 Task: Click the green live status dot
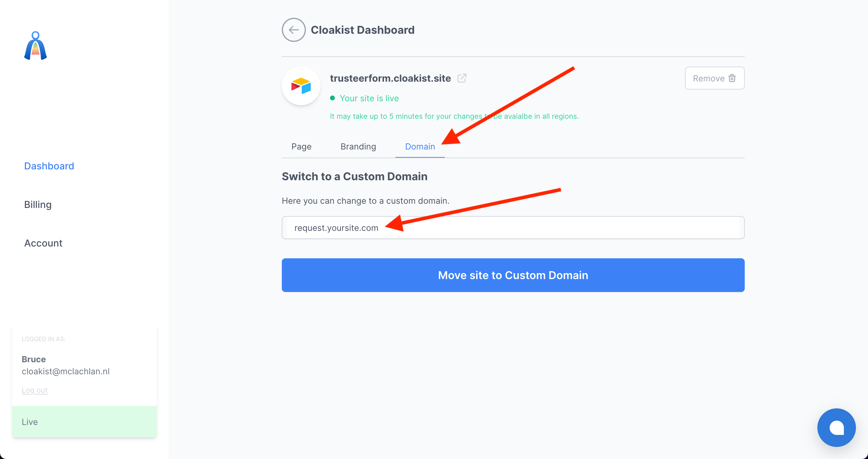click(x=332, y=98)
